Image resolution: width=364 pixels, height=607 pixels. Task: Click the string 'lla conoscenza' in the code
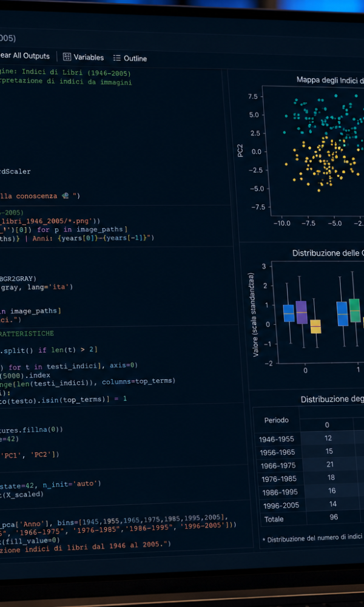pyautogui.click(x=30, y=196)
